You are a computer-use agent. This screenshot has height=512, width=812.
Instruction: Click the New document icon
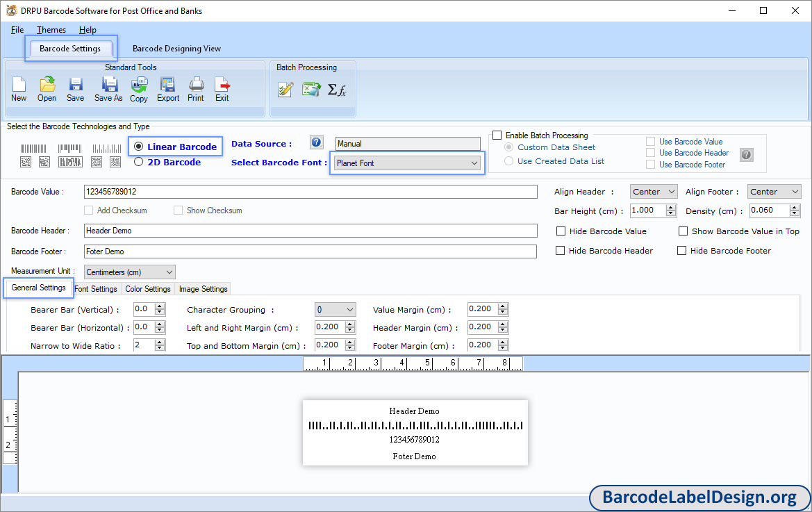pos(19,85)
